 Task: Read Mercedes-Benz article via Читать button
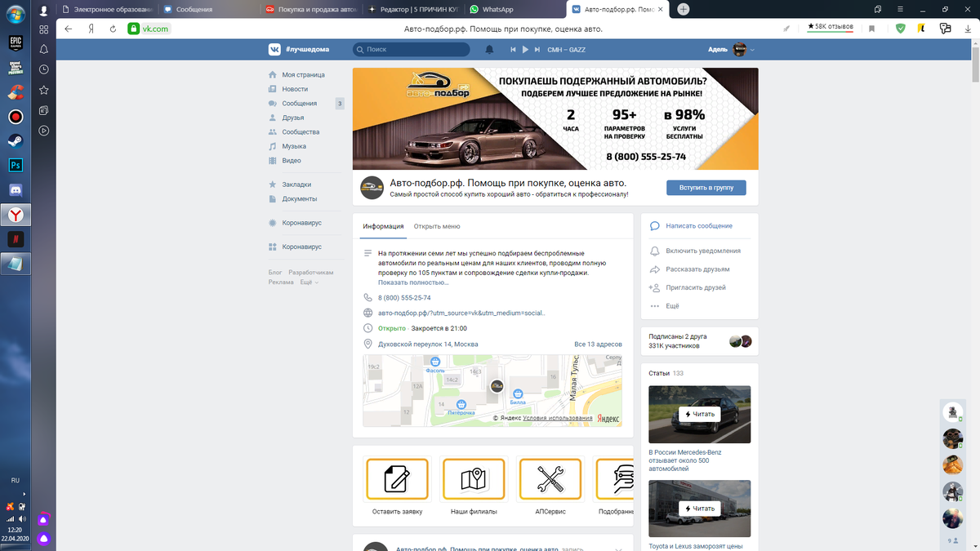pos(699,414)
